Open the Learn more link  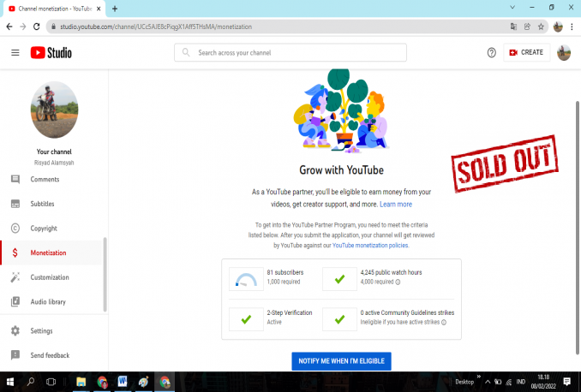click(396, 205)
